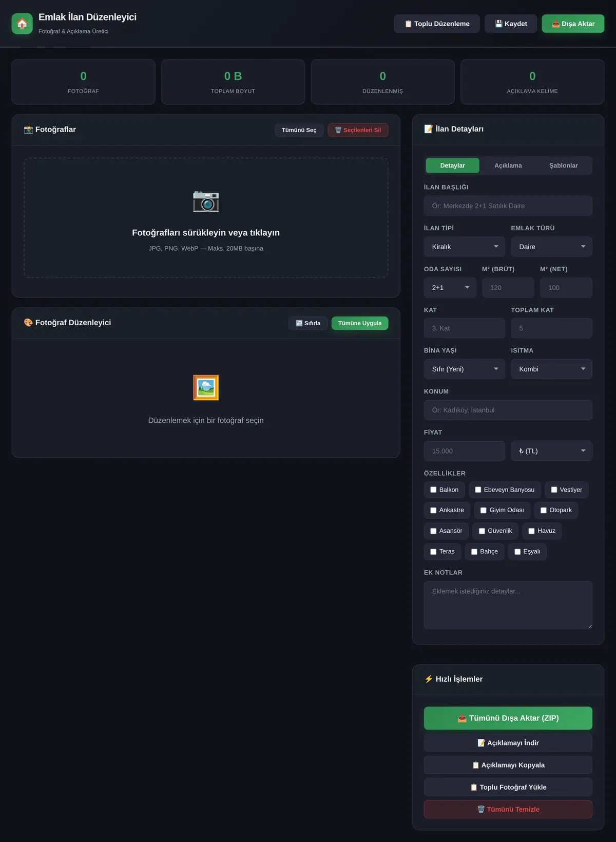Viewport: 616px width, 842px height.
Task: Open the currency dropdown showing ₺ (TL)
Action: tap(551, 451)
